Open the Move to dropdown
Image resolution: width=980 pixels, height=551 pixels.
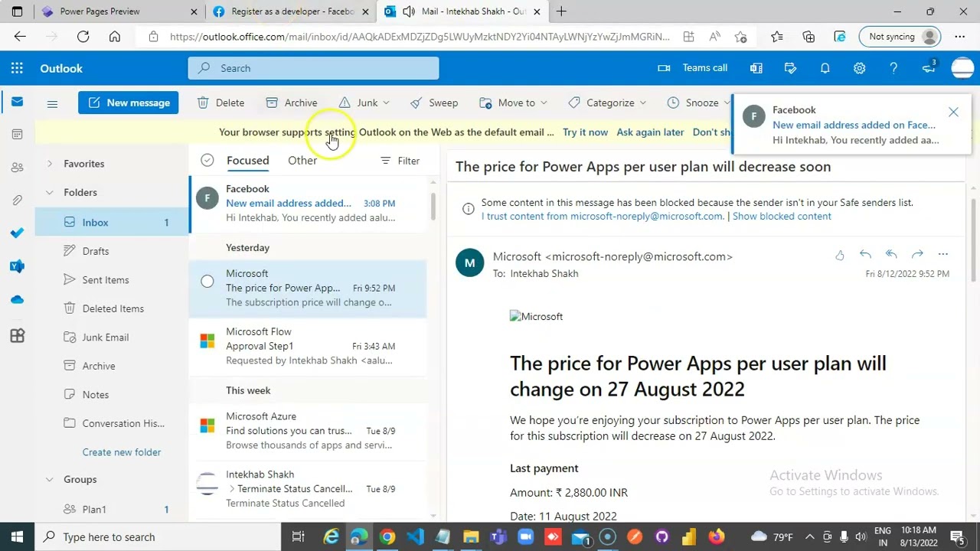click(513, 103)
